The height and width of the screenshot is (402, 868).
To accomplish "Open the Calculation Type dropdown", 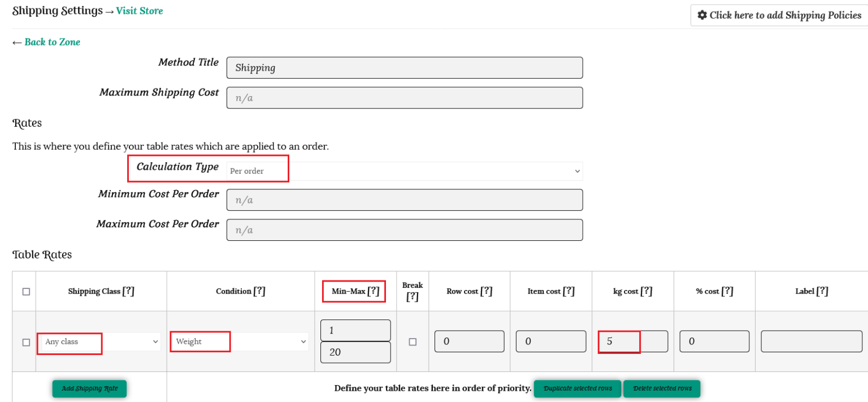I will [404, 171].
